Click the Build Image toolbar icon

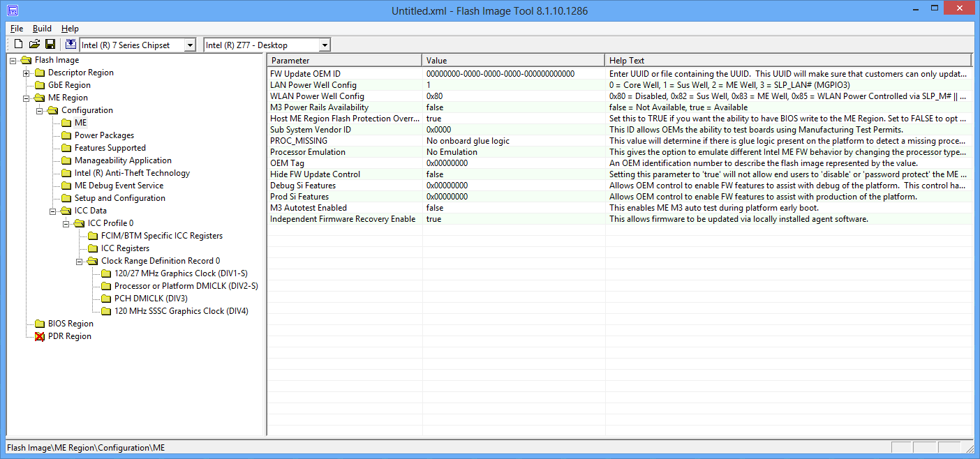[x=70, y=43]
